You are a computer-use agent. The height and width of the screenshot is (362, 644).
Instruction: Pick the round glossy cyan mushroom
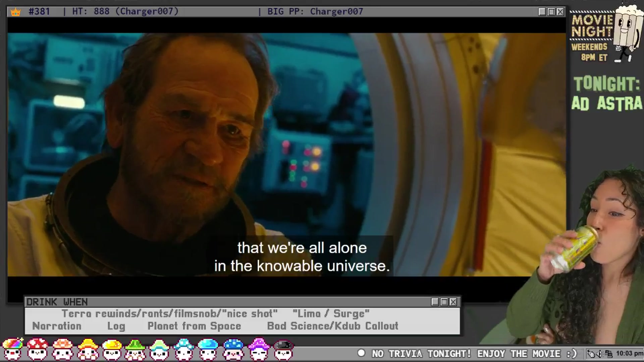point(208,349)
